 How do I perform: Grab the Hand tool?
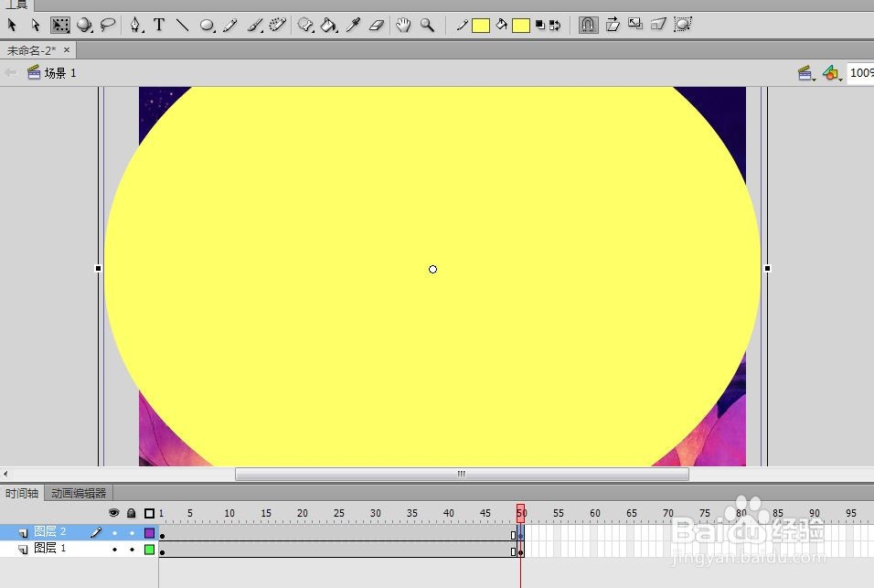tap(402, 25)
